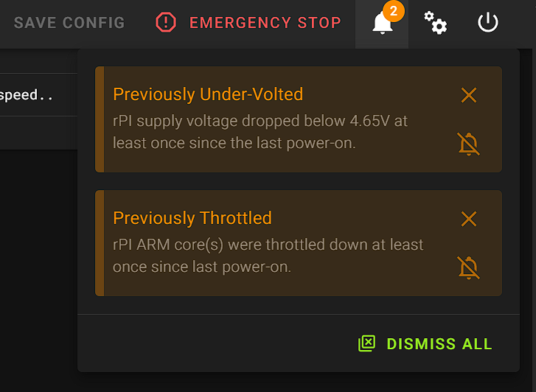This screenshot has width=536, height=392.
Task: Click the orange left stripe of Throttled card
Action: 100,243
